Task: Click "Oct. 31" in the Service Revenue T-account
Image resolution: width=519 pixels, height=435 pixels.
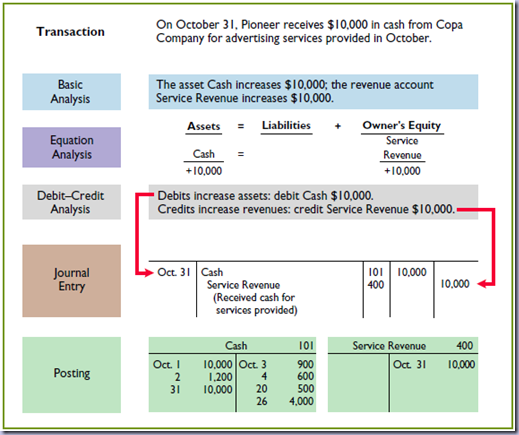Action: 410,364
